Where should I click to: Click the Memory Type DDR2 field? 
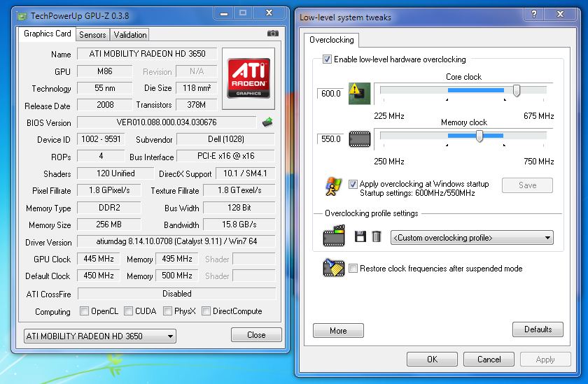point(109,208)
